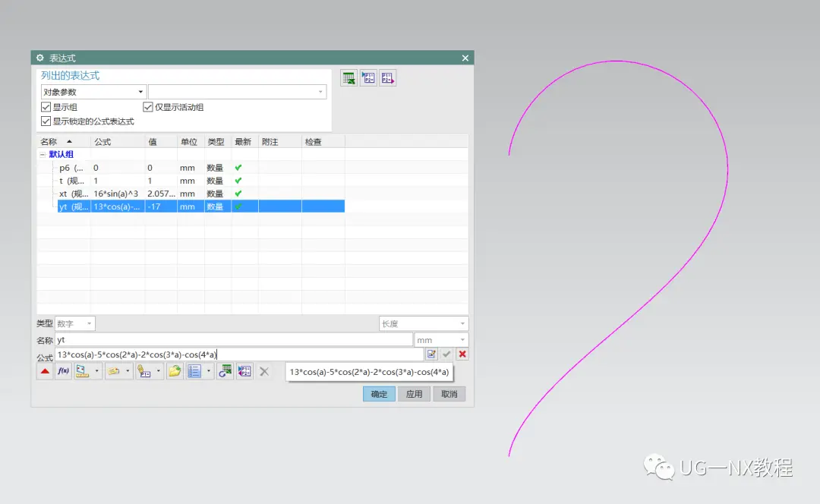The height and width of the screenshot is (504, 820).
Task: Click the -17 value cell
Action: pyautogui.click(x=161, y=206)
